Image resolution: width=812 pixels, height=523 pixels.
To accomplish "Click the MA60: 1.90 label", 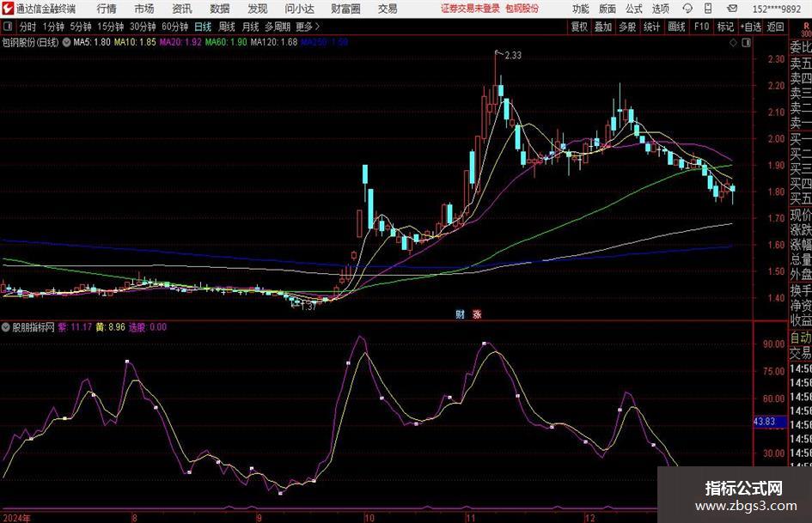I will click(x=226, y=42).
